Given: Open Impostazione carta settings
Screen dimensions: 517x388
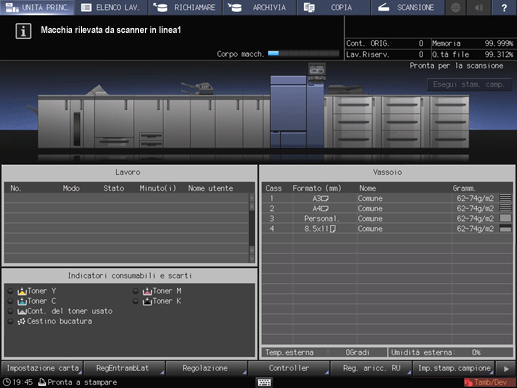Looking at the screenshot, I should [42, 368].
